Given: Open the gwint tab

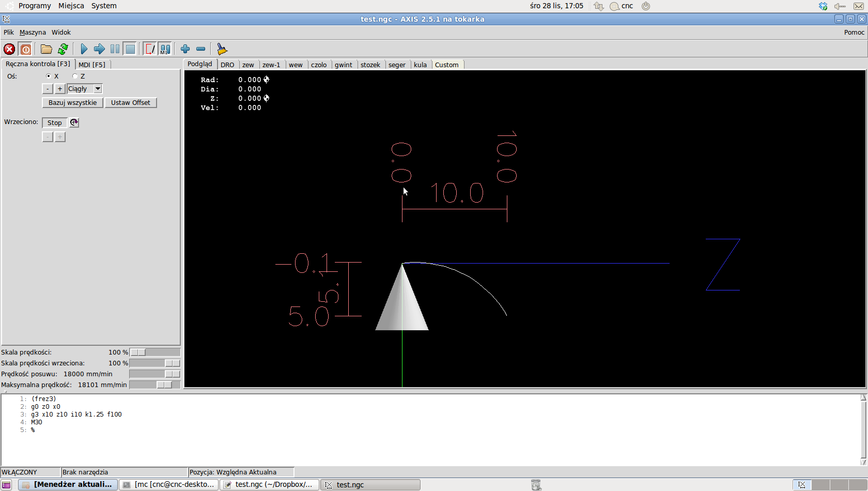Looking at the screenshot, I should [344, 65].
